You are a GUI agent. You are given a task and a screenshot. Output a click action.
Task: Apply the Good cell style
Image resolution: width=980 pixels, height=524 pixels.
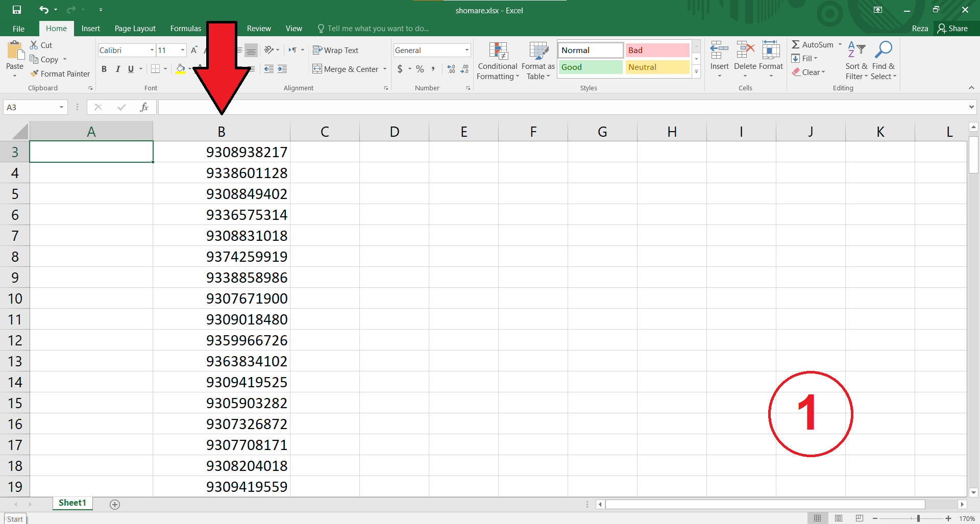coord(590,67)
